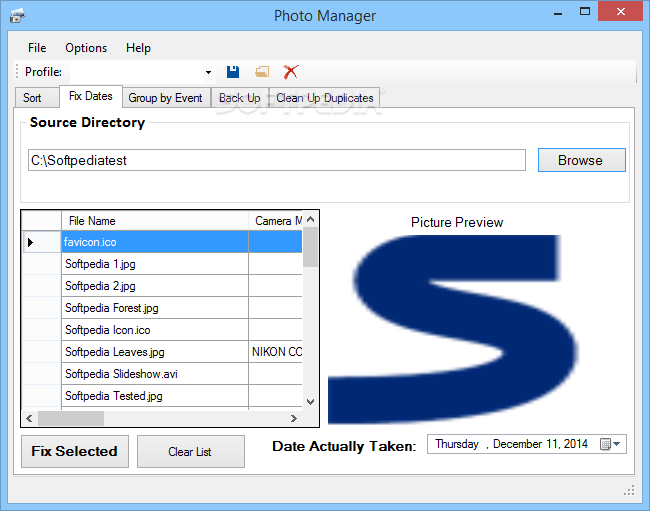The width and height of the screenshot is (650, 511).
Task: Open the date picker dropdown arrow
Action: [617, 444]
